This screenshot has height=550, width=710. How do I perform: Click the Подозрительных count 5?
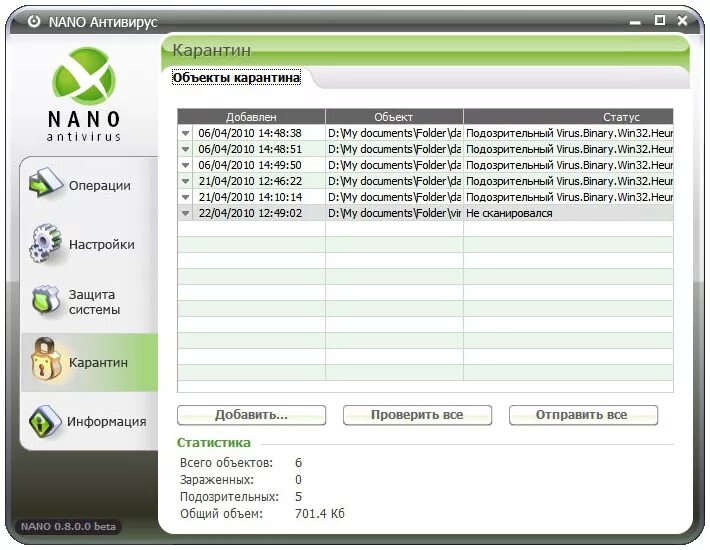[298, 497]
